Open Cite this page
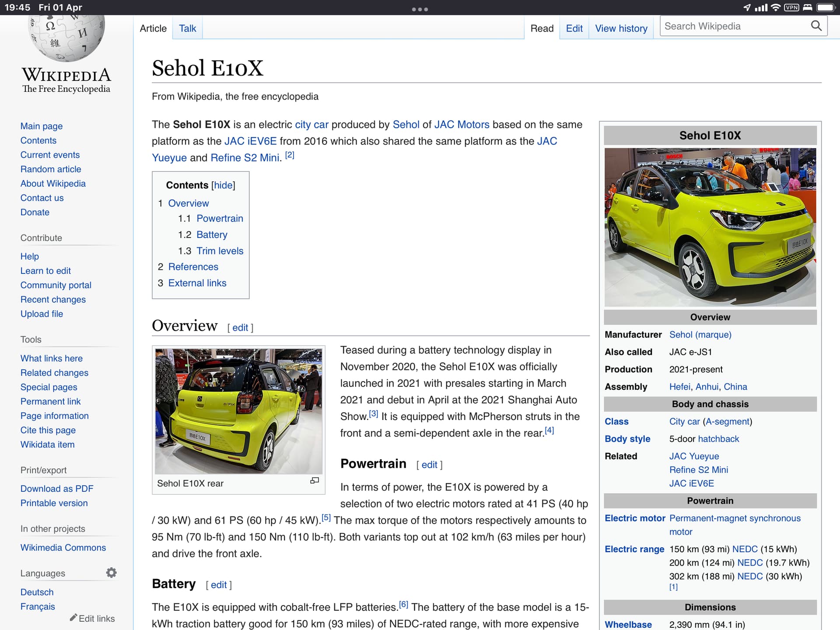 pyautogui.click(x=48, y=430)
